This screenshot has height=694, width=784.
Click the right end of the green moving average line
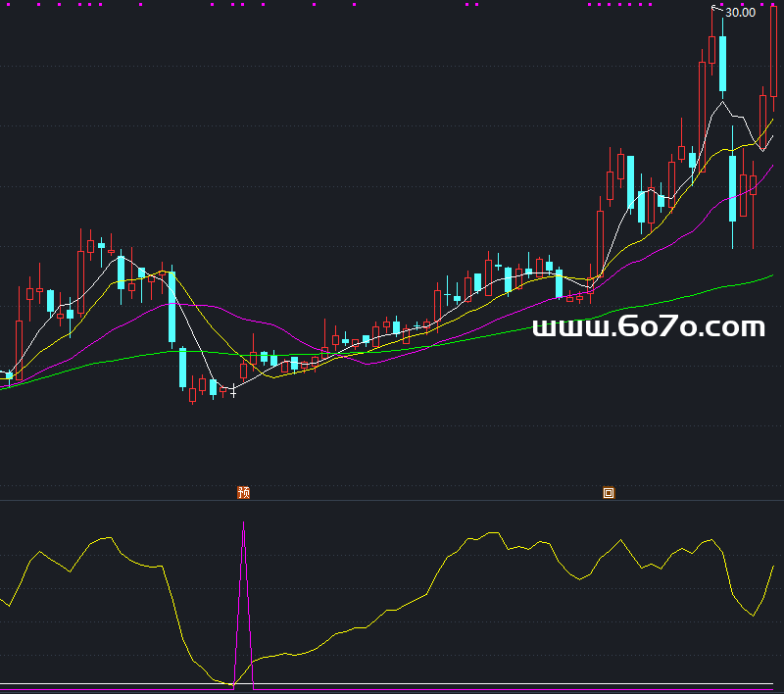(772, 277)
